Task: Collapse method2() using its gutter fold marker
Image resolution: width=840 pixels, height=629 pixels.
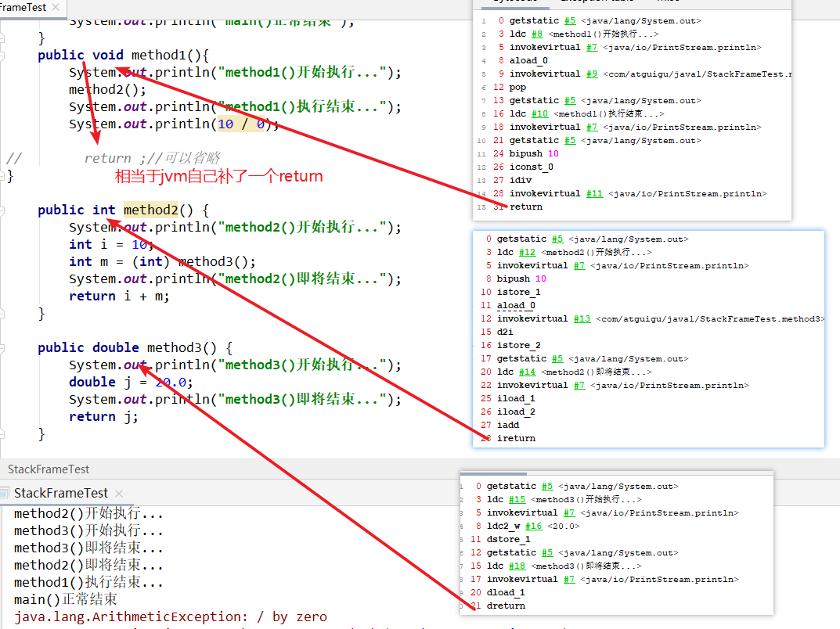Action: 2,210
